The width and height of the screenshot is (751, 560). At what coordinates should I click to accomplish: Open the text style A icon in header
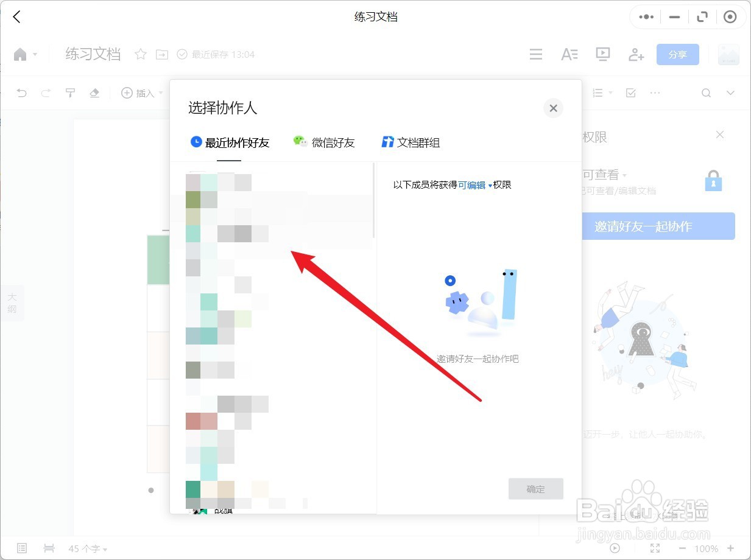(x=569, y=54)
